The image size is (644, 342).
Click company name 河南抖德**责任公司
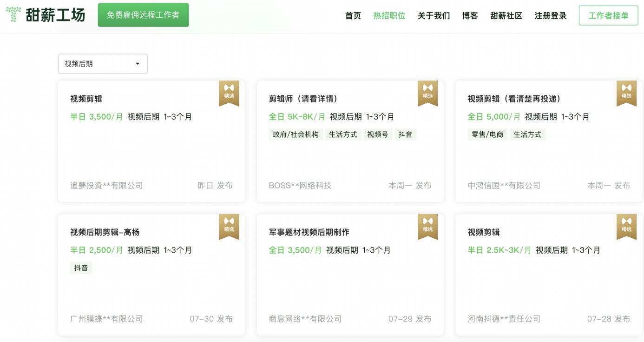tap(504, 319)
